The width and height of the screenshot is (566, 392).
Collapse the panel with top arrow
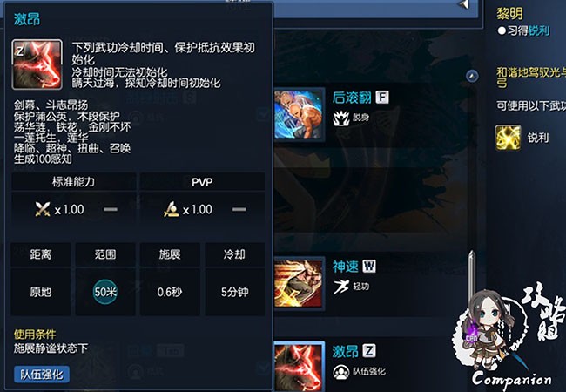[x=463, y=4]
